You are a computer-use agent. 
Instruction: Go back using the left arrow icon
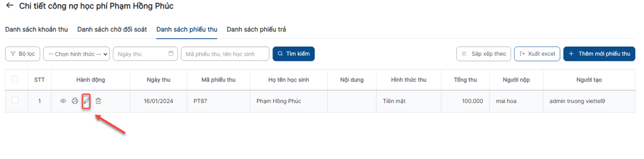point(10,6)
